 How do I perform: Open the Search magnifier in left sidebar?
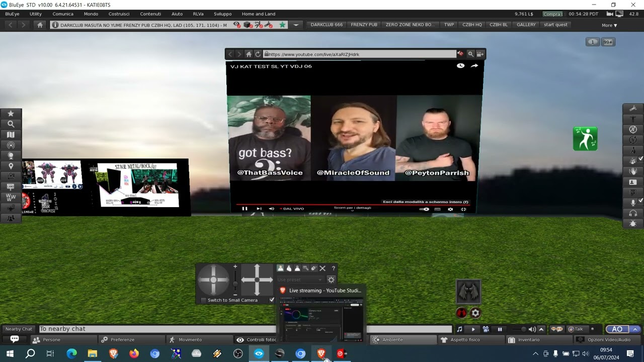pos(11,124)
